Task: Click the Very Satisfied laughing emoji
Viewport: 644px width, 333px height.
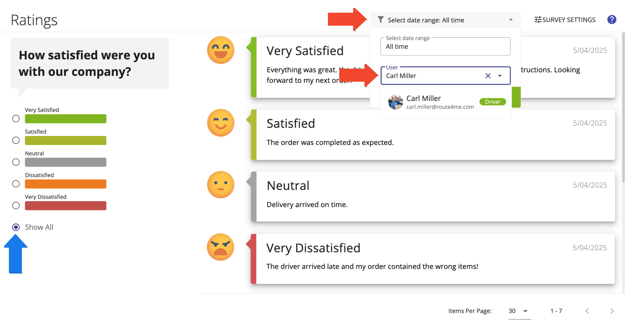Action: pyautogui.click(x=221, y=50)
